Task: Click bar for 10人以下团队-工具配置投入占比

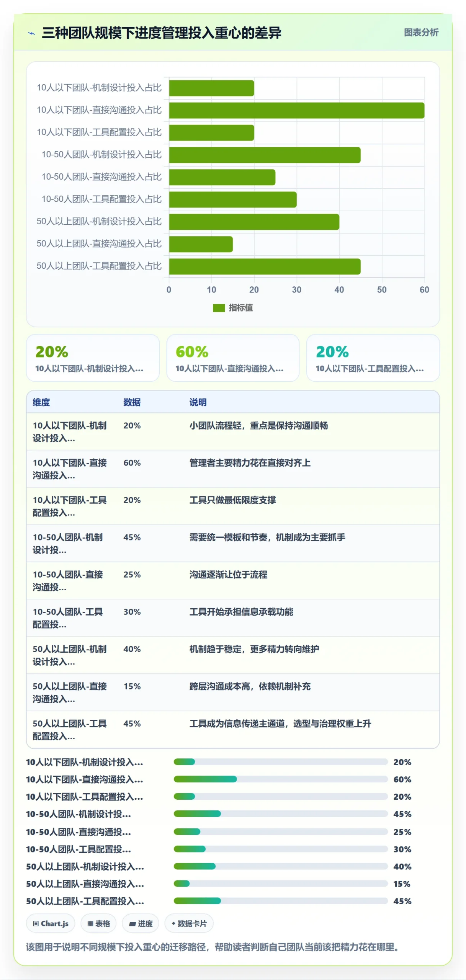Action: coord(211,132)
